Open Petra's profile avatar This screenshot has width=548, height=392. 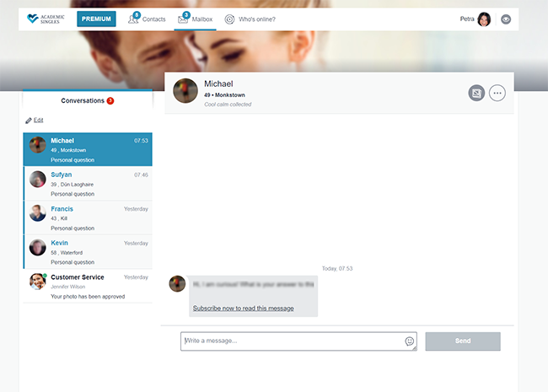(484, 19)
